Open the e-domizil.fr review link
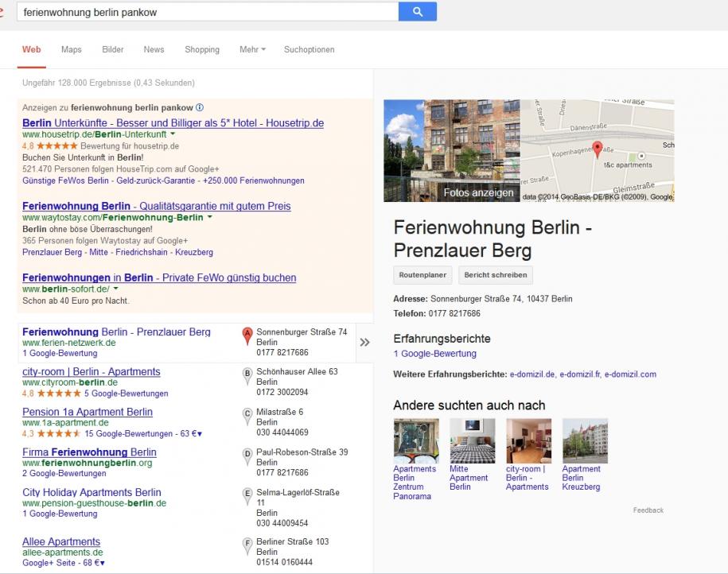The height and width of the screenshot is (574, 728). click(579, 374)
